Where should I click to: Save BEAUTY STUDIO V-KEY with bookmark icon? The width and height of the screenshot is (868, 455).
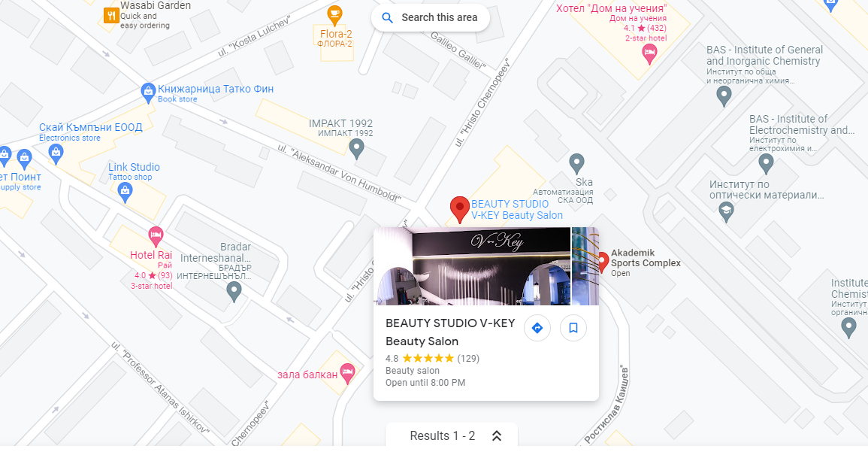tap(573, 328)
